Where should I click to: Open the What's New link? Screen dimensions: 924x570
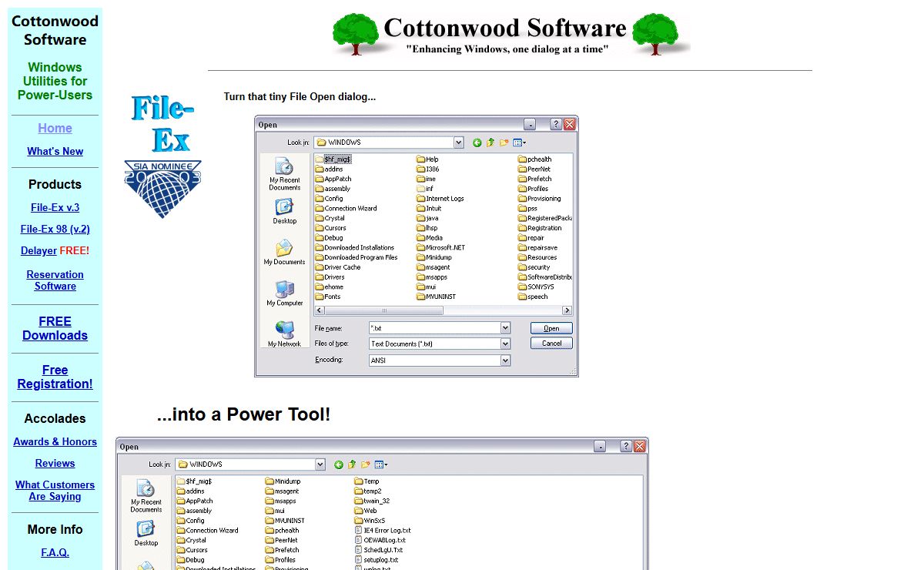[x=55, y=151]
